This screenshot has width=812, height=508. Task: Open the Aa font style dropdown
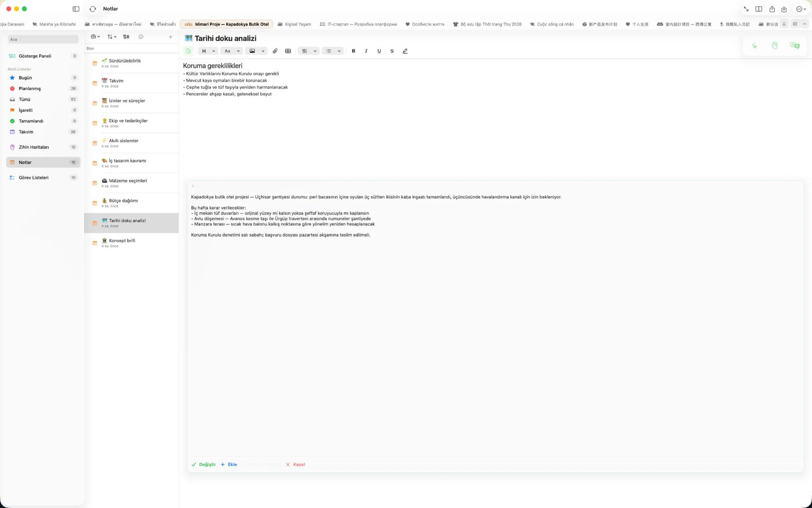pyautogui.click(x=232, y=51)
